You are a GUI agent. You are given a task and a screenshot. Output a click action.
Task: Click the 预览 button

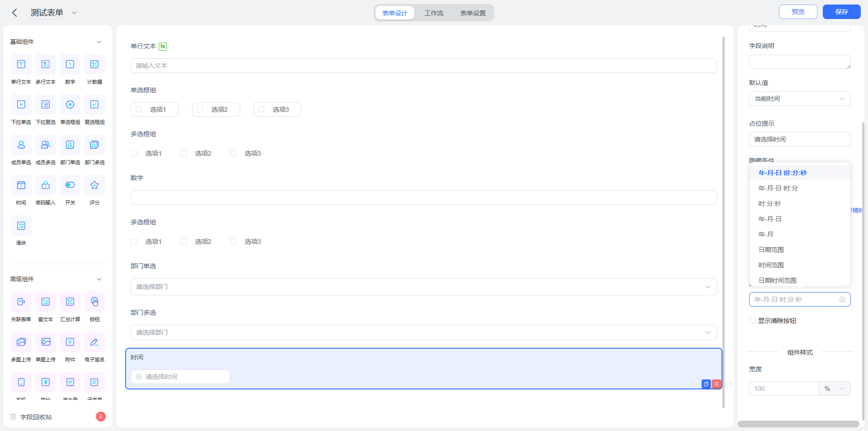pyautogui.click(x=798, y=12)
